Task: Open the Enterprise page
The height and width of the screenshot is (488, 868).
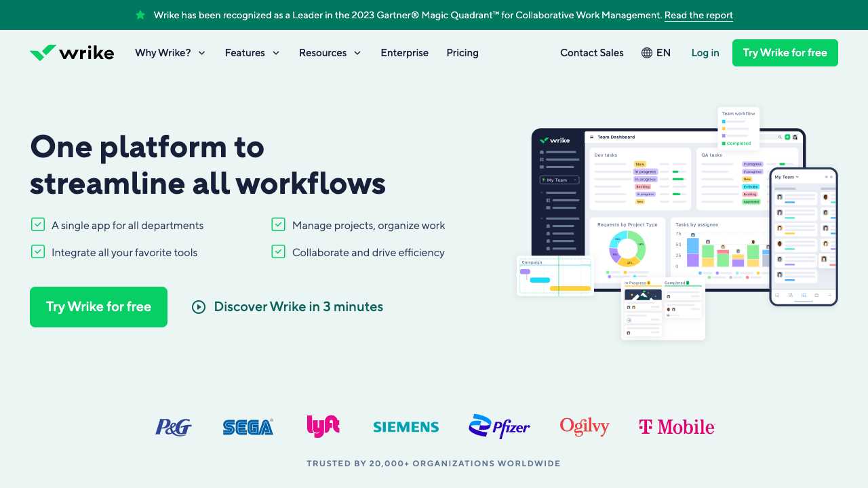Action: (x=405, y=53)
